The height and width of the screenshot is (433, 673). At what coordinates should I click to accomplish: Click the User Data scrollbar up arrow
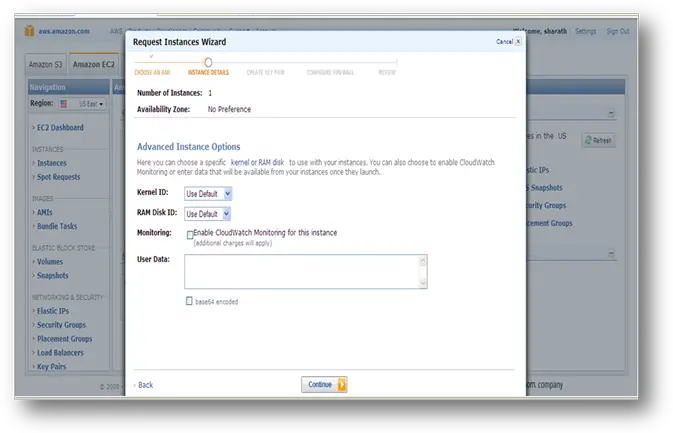[x=423, y=260]
